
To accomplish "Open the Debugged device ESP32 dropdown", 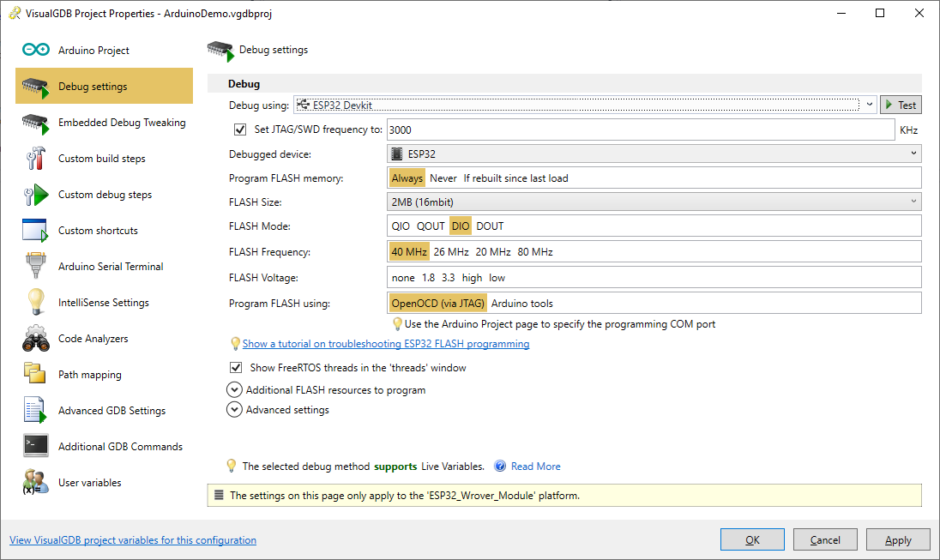I will pyautogui.click(x=654, y=154).
